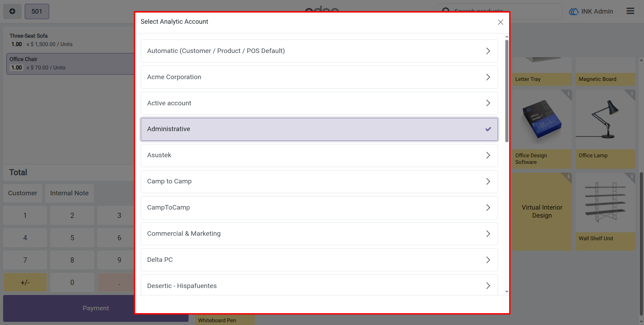This screenshot has height=325, width=644.
Task: Tap the +/- sign toggle key
Action: 25,282
